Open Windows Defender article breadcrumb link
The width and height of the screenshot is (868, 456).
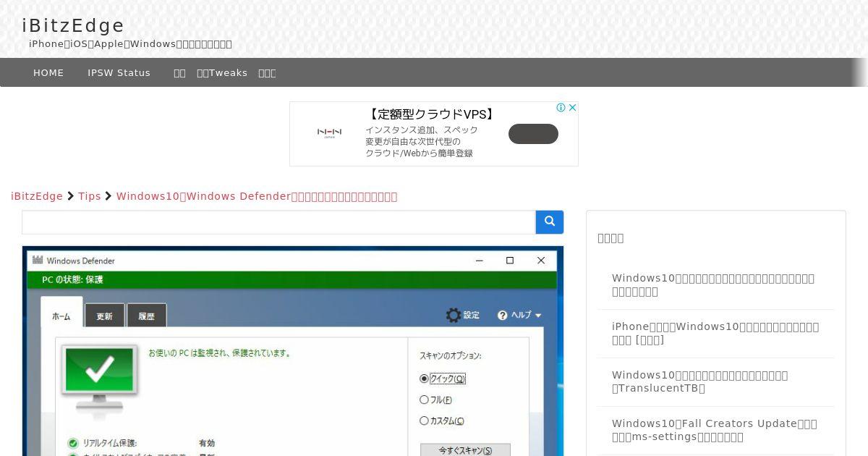click(x=257, y=196)
